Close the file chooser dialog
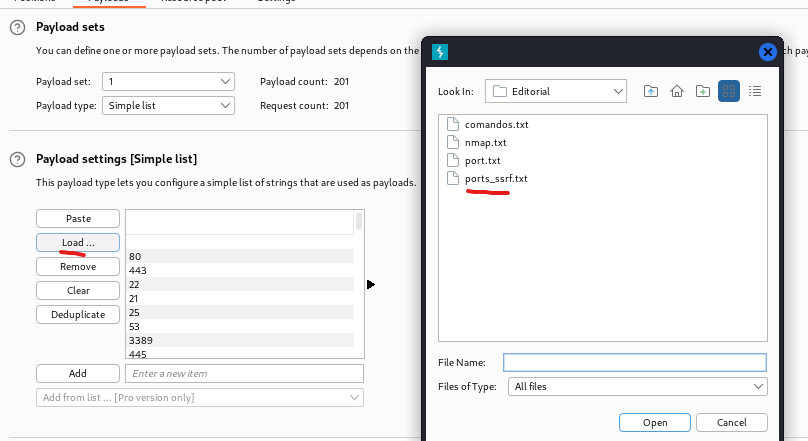 pos(768,52)
